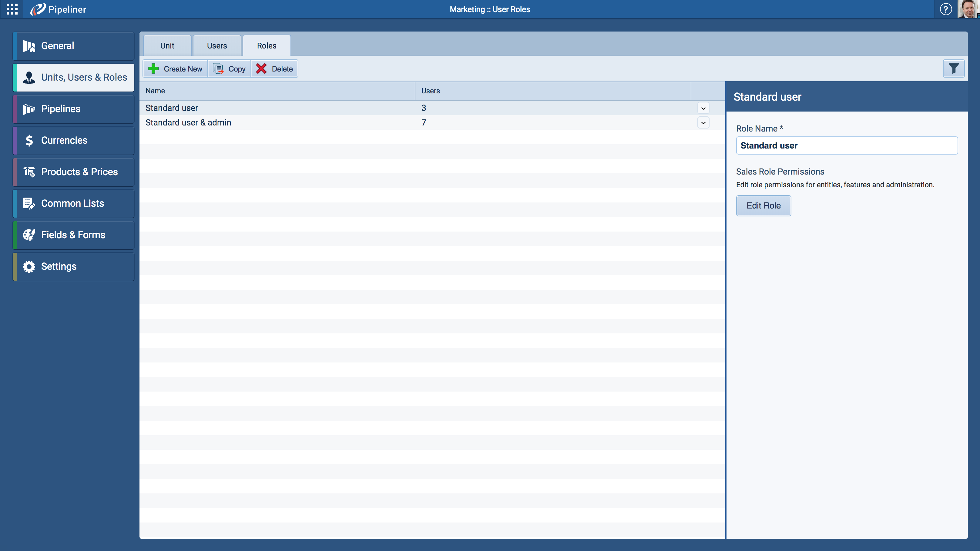Click the Pipeliner logo
The width and height of the screenshot is (980, 551).
pyautogui.click(x=58, y=9)
